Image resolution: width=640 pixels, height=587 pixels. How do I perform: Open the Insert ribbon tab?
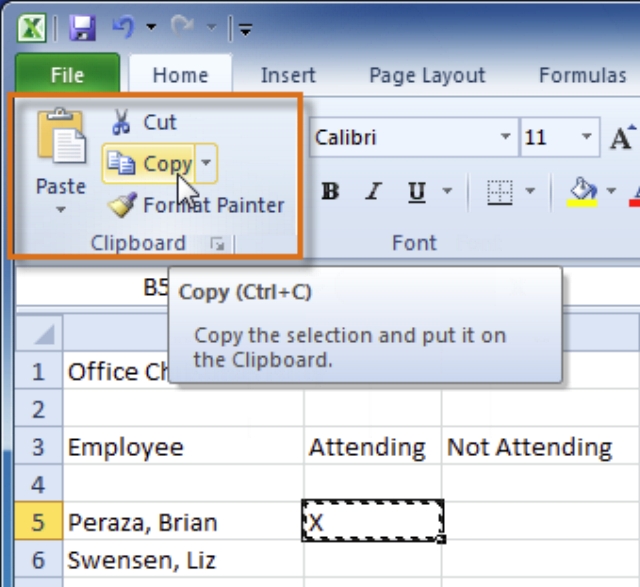click(288, 75)
